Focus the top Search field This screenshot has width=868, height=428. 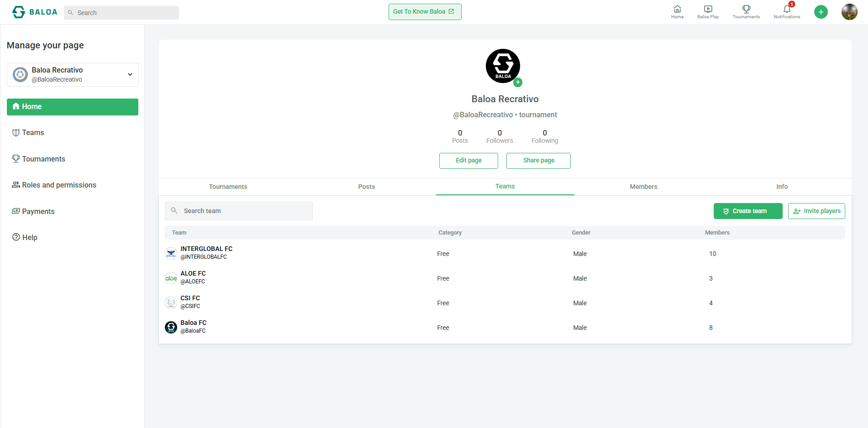point(121,13)
